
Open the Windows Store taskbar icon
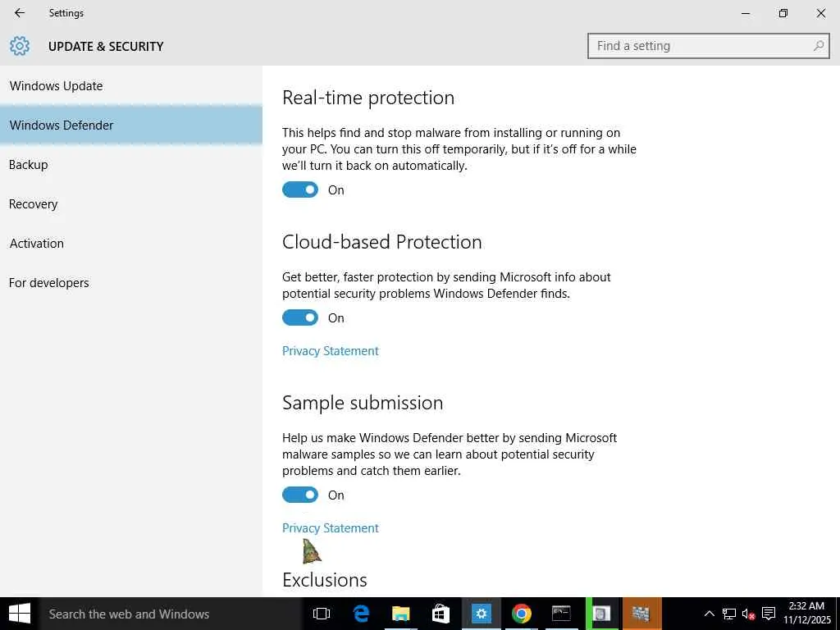pos(441,614)
